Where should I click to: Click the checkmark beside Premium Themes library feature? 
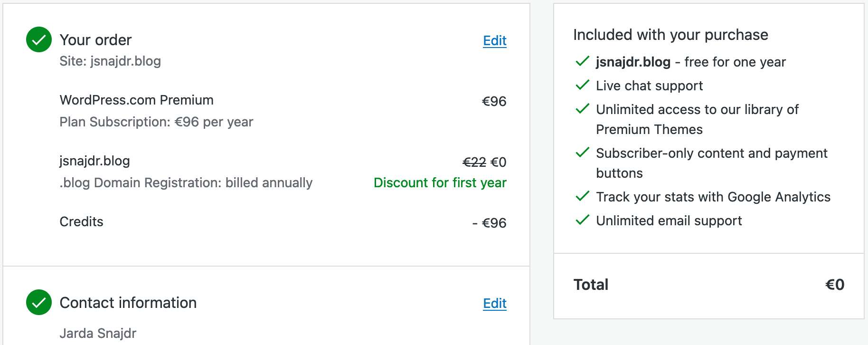point(583,109)
